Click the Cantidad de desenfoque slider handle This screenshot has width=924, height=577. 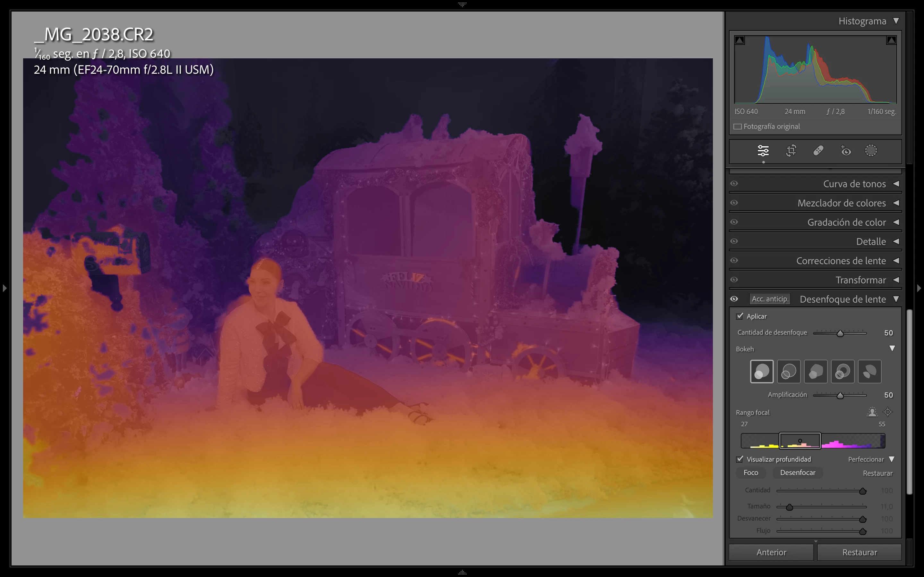coord(840,333)
